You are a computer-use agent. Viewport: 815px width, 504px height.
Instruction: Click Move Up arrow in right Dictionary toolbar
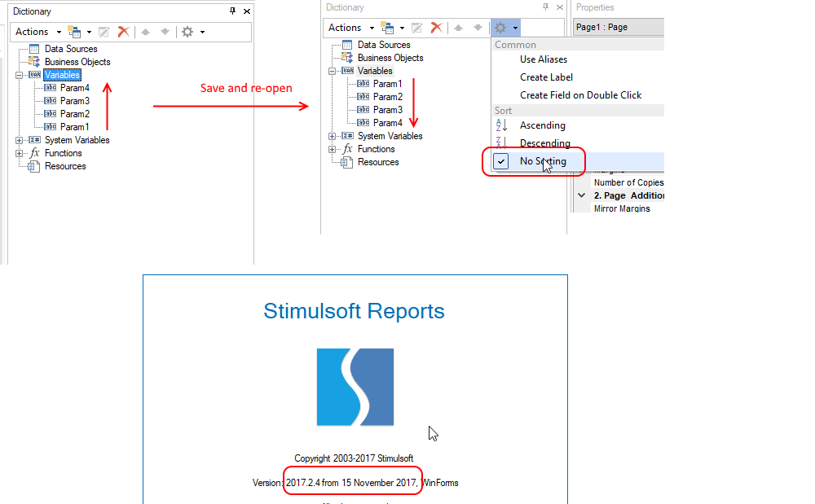pos(458,28)
